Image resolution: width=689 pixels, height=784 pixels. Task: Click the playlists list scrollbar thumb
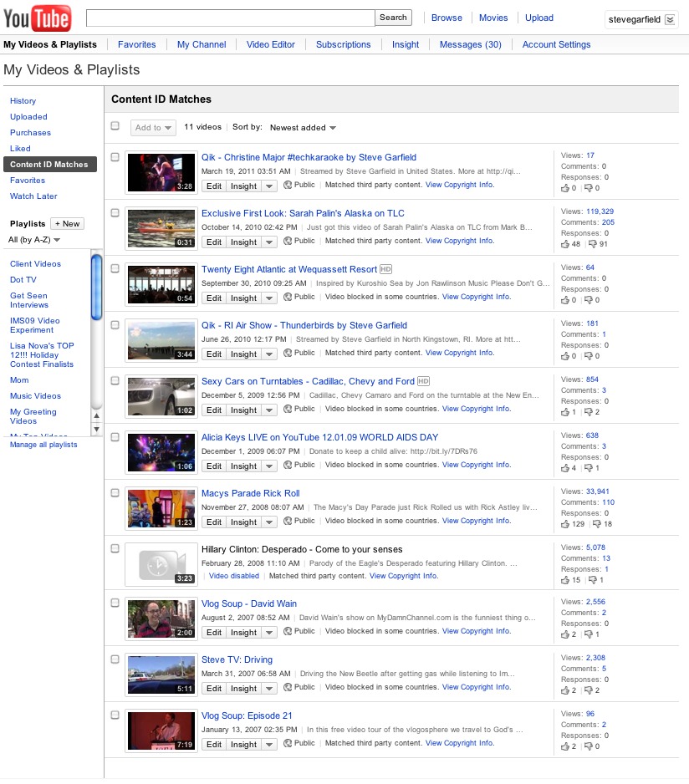96,287
